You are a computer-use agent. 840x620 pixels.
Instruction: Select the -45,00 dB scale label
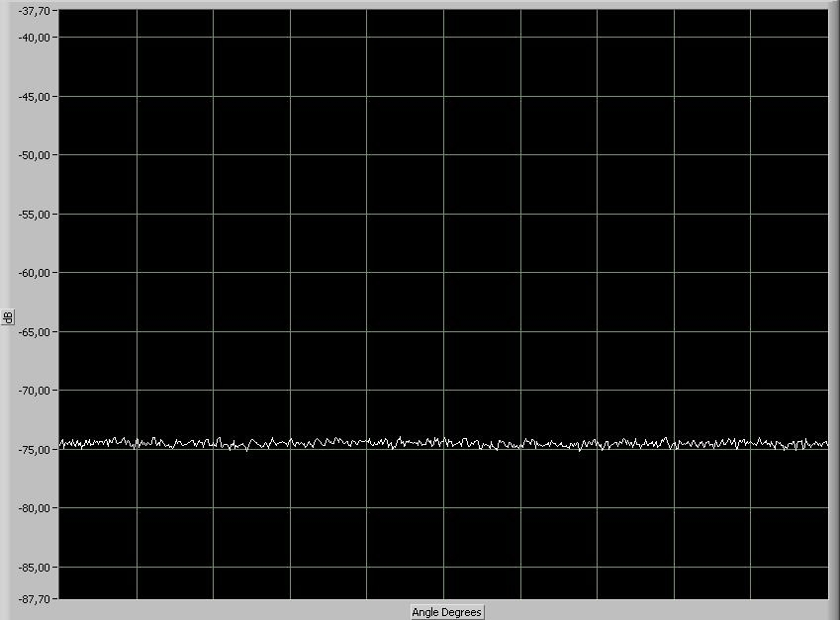35,97
